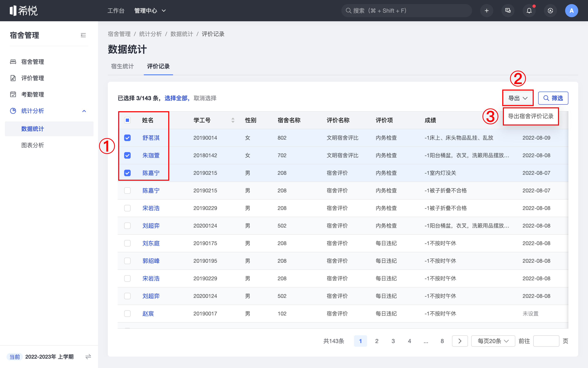588x368 pixels.
Task: Click the 统计分析 breadcrumb
Action: (x=150, y=34)
